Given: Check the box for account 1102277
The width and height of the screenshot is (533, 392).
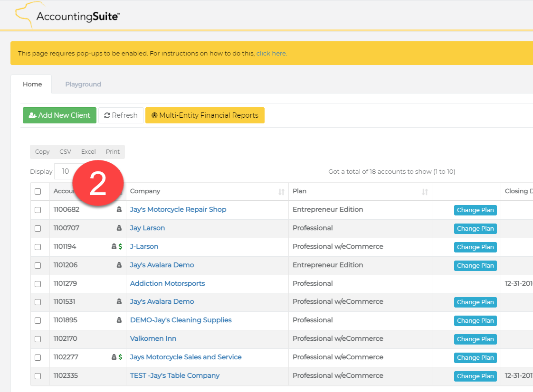Looking at the screenshot, I should [38, 357].
